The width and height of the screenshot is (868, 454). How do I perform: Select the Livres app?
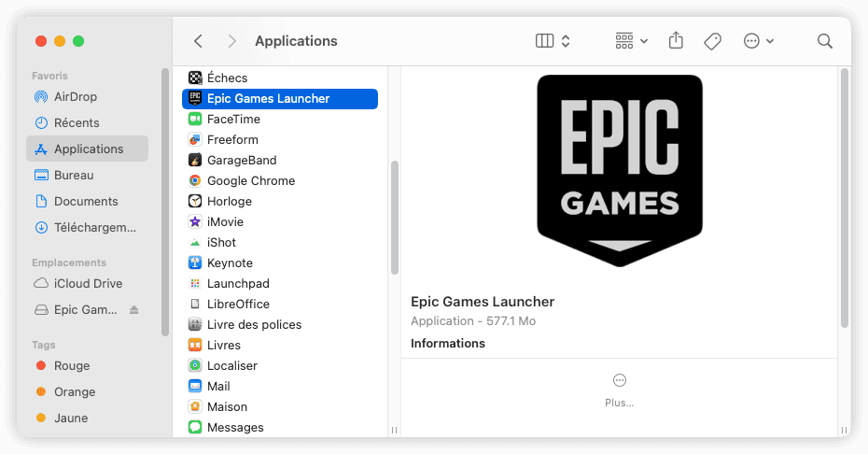(x=280, y=345)
